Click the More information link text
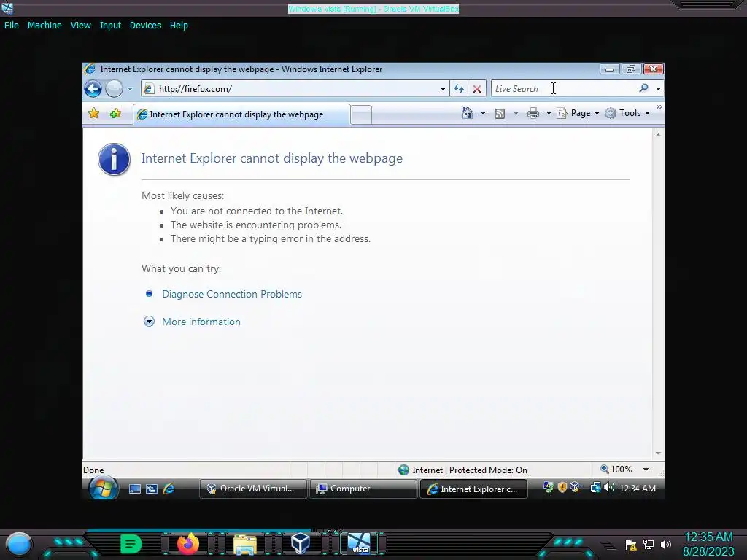 pos(201,322)
